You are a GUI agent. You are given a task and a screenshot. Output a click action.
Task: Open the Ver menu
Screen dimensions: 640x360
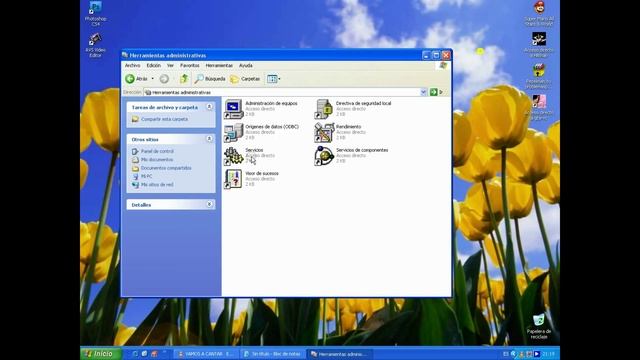(170, 65)
